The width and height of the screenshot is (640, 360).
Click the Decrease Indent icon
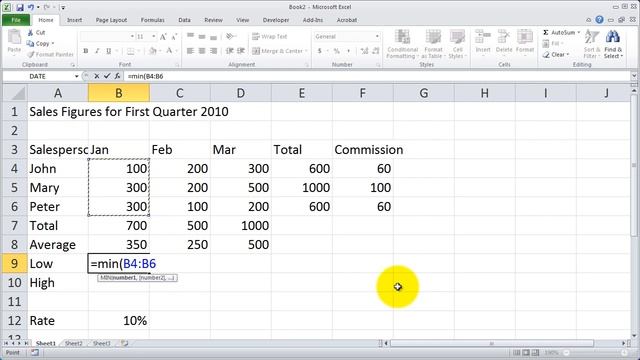click(230, 51)
